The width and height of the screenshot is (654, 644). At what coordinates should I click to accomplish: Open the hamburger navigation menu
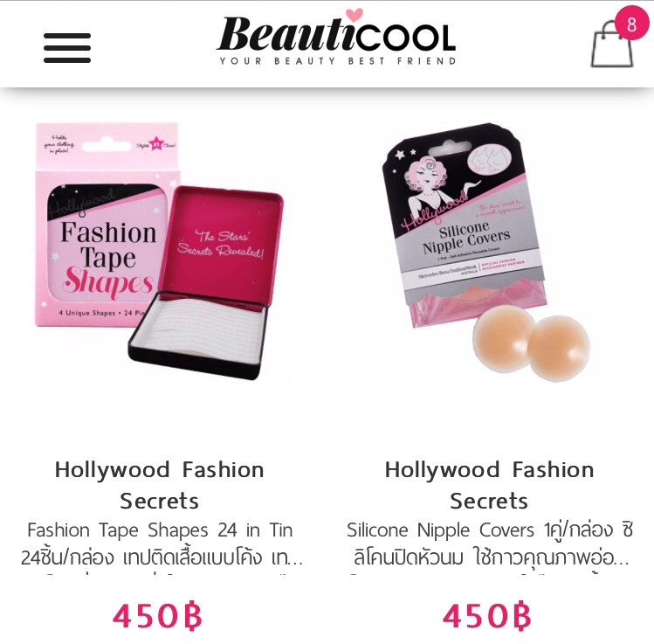click(x=67, y=47)
